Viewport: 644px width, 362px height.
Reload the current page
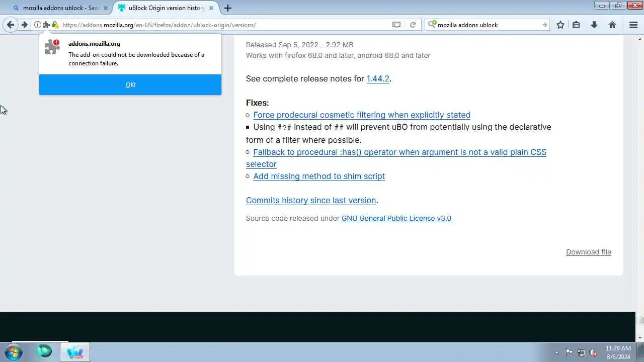(x=413, y=25)
